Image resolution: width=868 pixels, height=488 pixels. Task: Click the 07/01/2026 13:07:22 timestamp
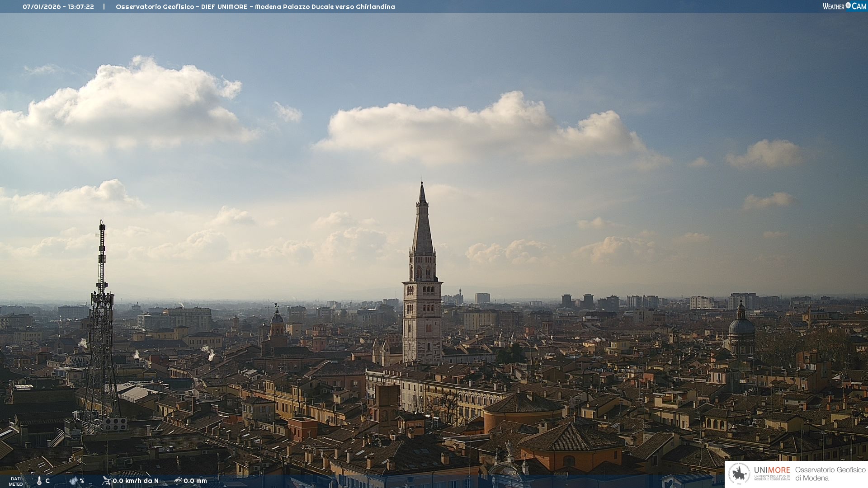58,7
